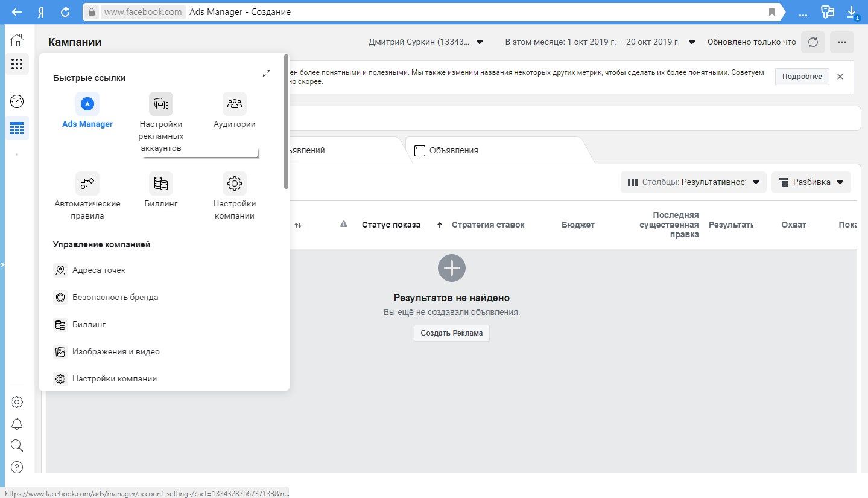868x498 pixels.
Task: Sort by Статус показа column header
Action: tap(391, 225)
